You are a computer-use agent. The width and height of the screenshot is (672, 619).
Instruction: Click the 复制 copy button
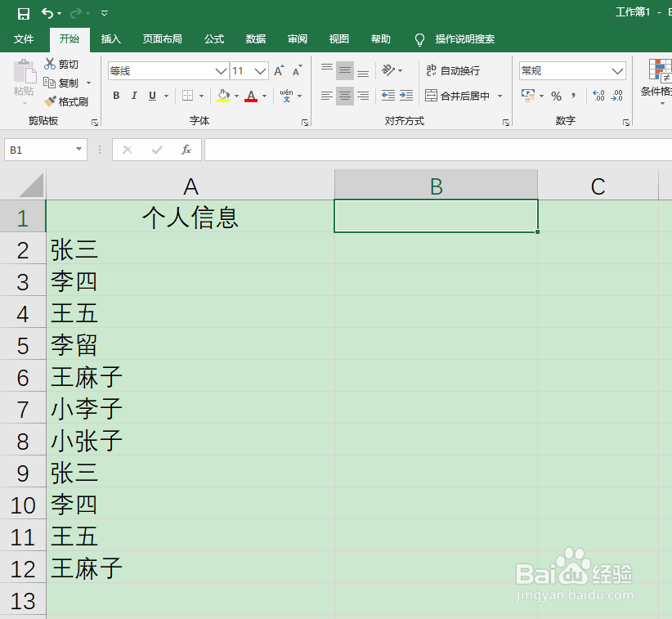[60, 83]
